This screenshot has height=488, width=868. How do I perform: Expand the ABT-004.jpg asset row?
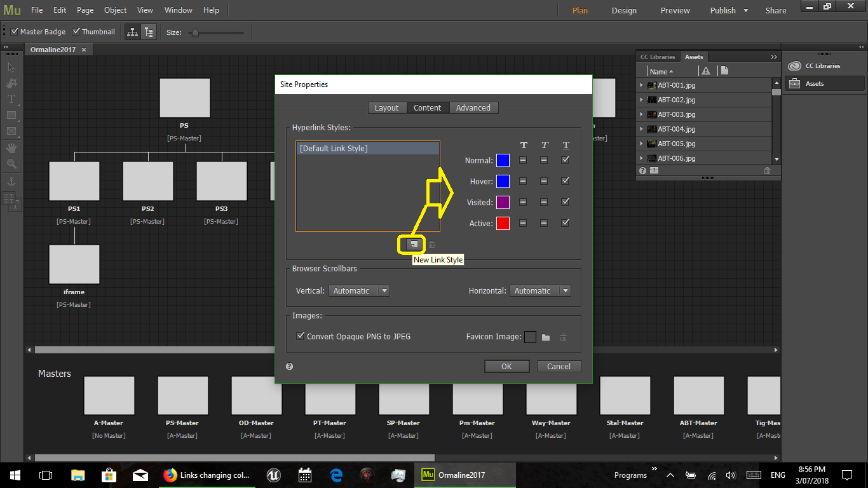click(641, 129)
